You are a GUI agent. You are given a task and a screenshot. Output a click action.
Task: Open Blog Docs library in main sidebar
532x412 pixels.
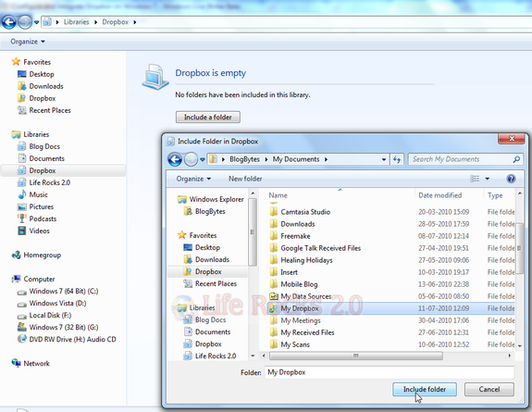44,146
